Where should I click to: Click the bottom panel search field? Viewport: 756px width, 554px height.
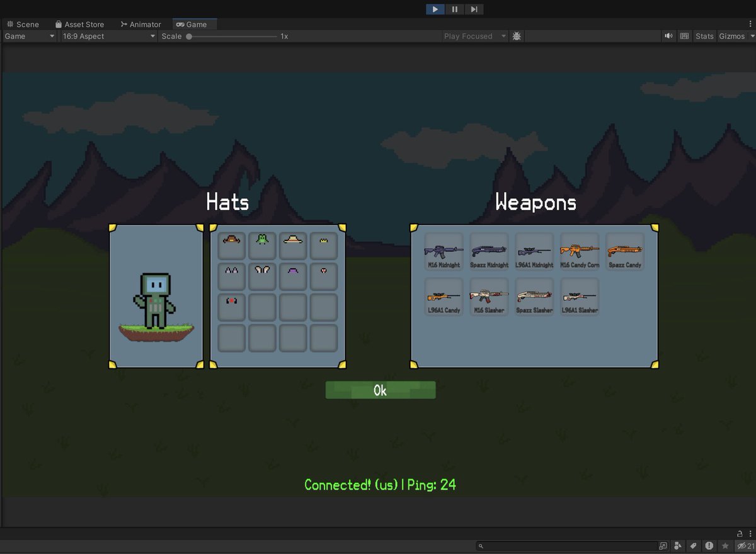[567, 546]
